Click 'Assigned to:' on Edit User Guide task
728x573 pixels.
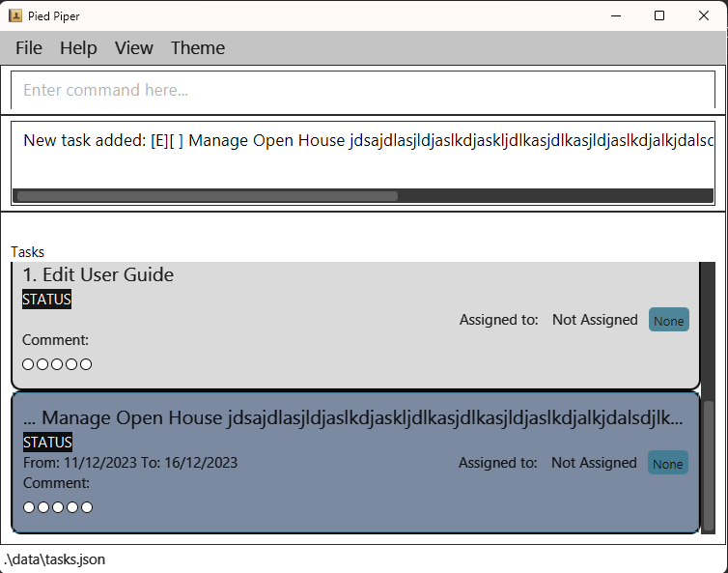[498, 320]
